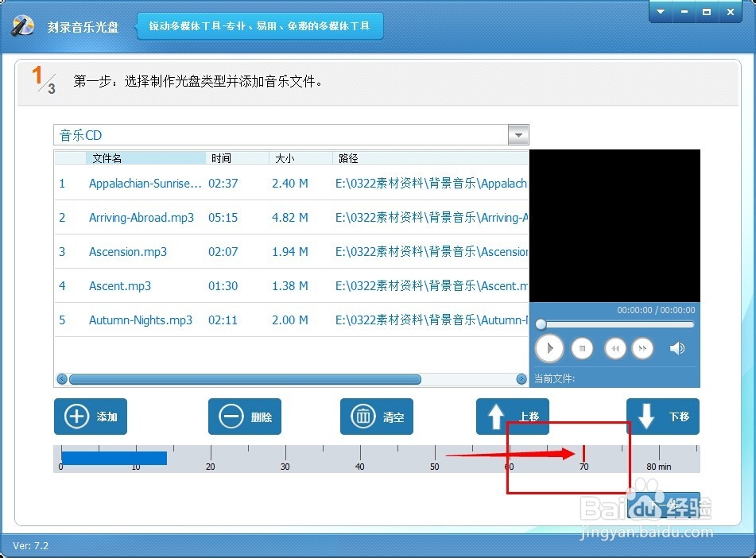
Task: Click the Move Up (上移) button
Action: click(x=513, y=417)
